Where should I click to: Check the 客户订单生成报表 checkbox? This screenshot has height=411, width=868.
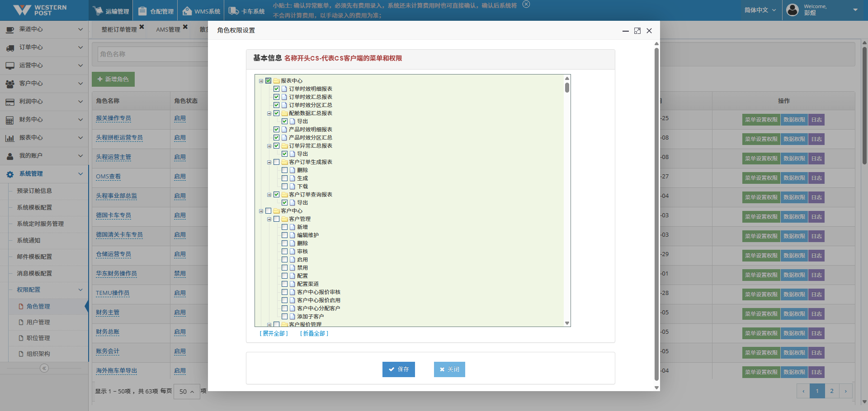(276, 162)
